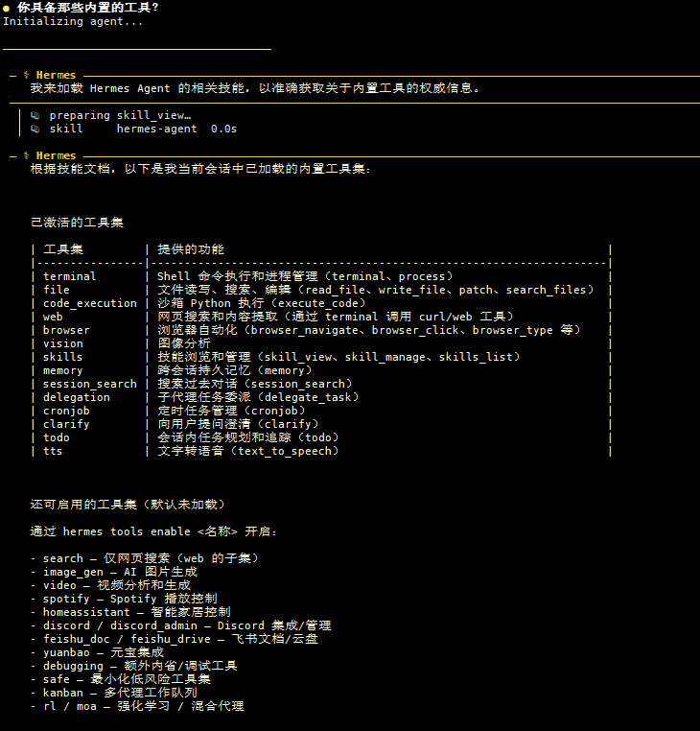The image size is (700, 731).
Task: Click description '向用户提问澄清 (clarify)'
Action: point(238,424)
